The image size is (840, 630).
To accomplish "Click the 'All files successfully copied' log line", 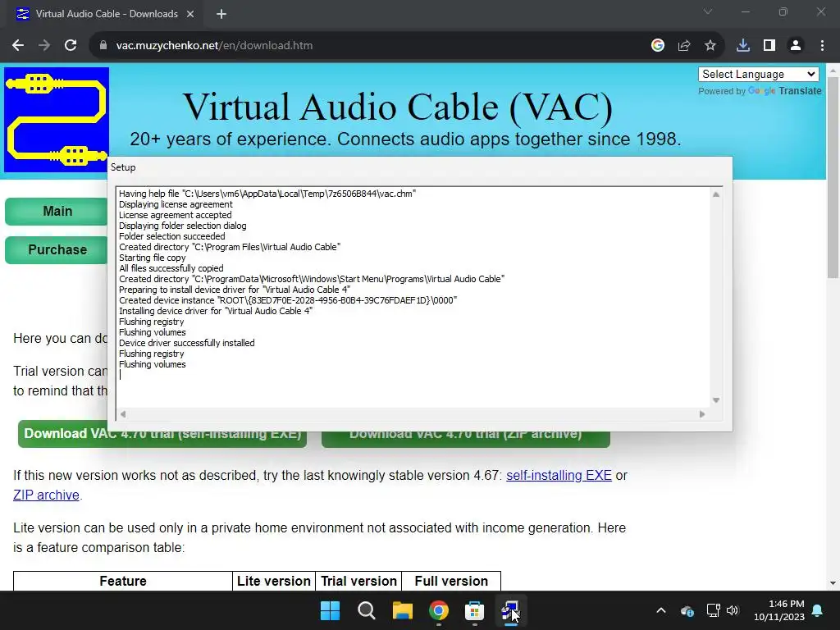I will tap(171, 268).
